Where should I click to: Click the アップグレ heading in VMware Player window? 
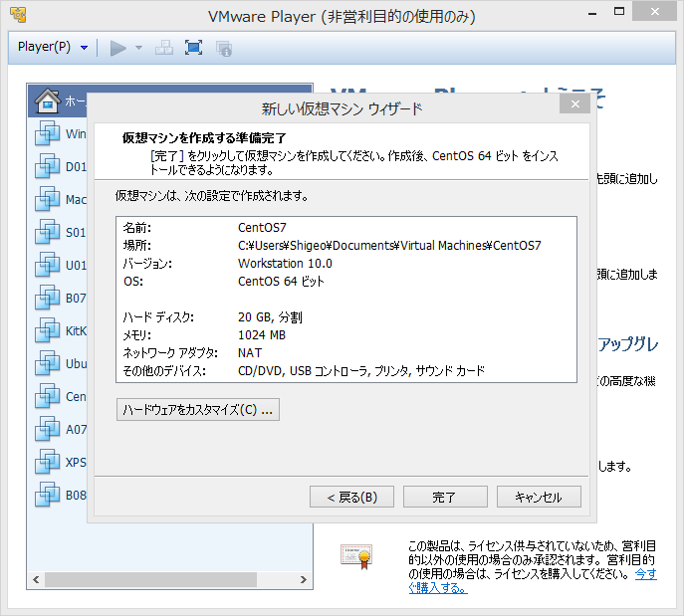(627, 344)
